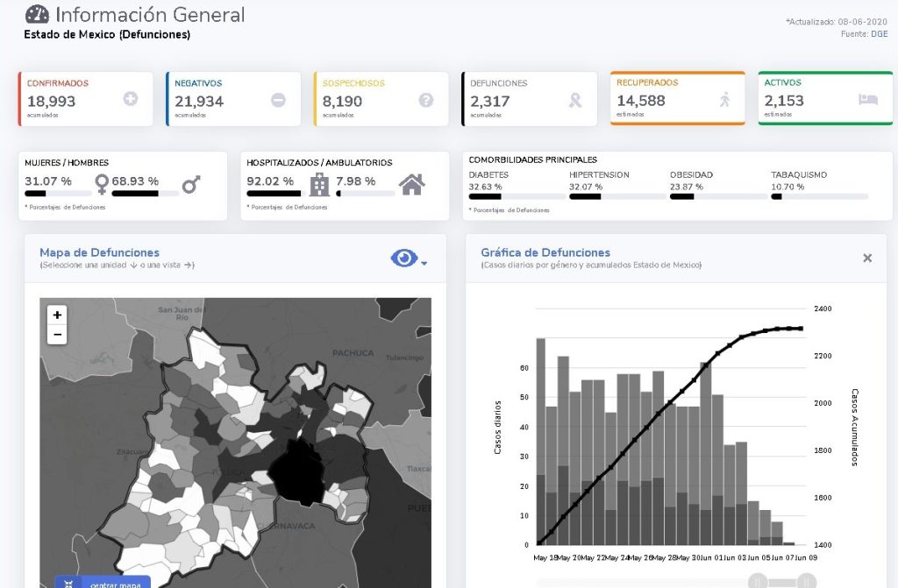Close the Gráfica de Defunciones panel
This screenshot has width=898, height=588.
867,258
